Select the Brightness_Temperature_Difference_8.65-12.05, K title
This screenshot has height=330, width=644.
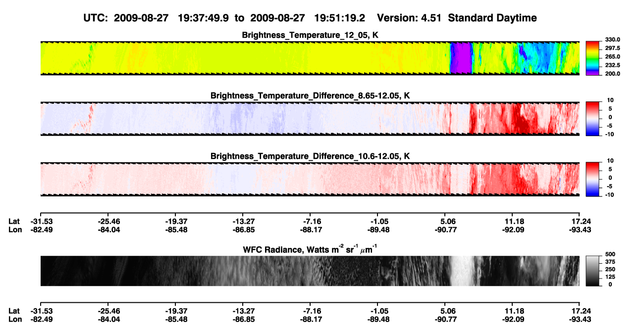click(x=310, y=95)
